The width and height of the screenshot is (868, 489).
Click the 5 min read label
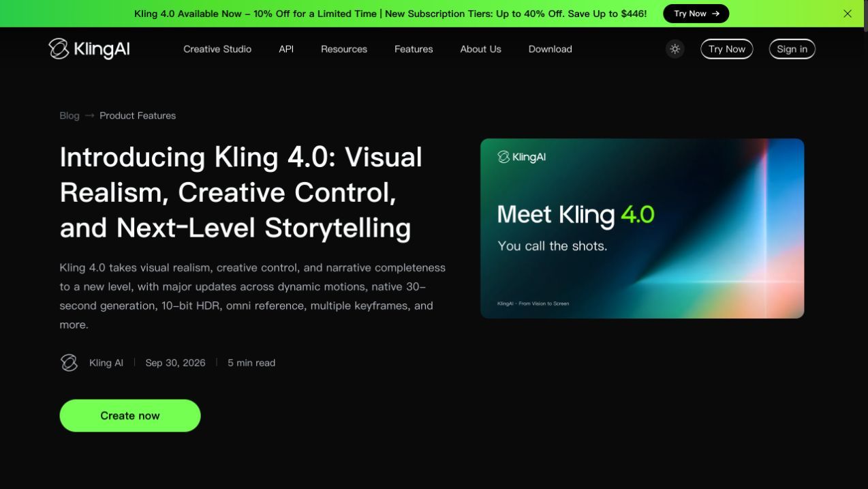(x=251, y=363)
